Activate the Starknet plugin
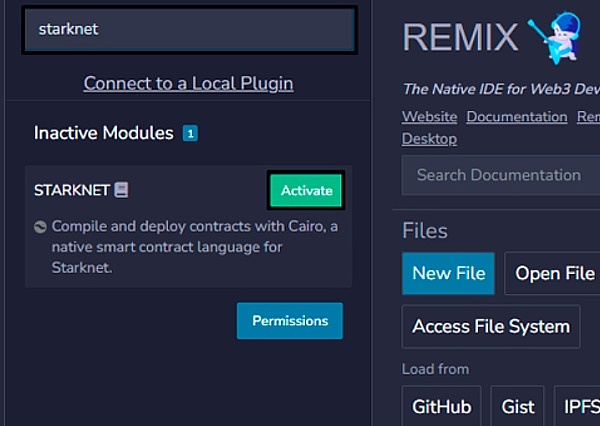This screenshot has height=426, width=600. pyautogui.click(x=306, y=190)
